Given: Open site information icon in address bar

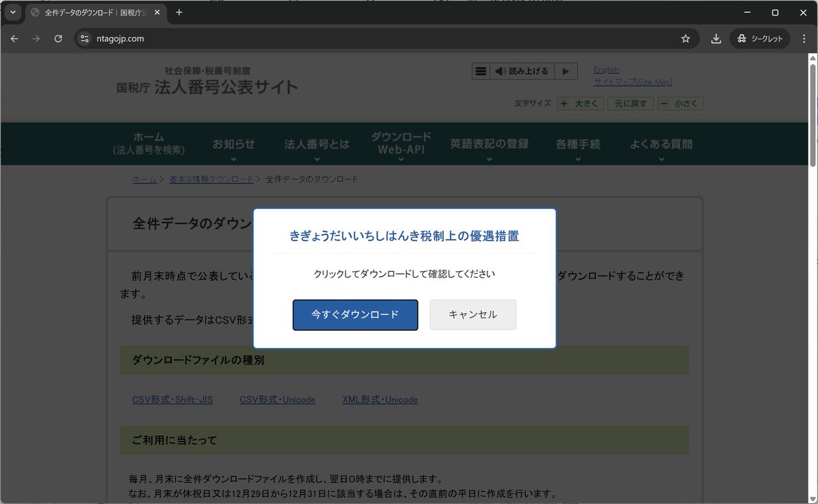Looking at the screenshot, I should (85, 39).
